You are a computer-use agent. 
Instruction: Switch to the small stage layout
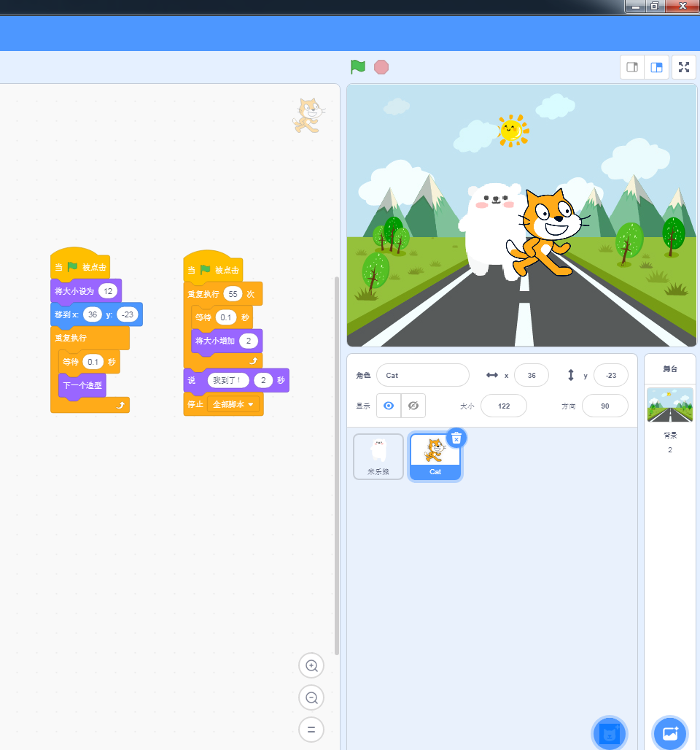[x=632, y=67]
